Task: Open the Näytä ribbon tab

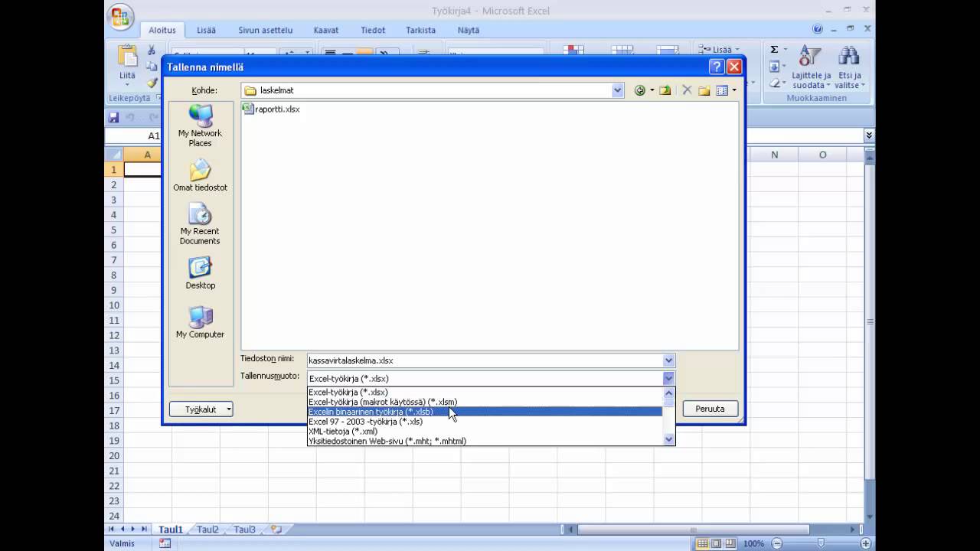Action: tap(469, 30)
